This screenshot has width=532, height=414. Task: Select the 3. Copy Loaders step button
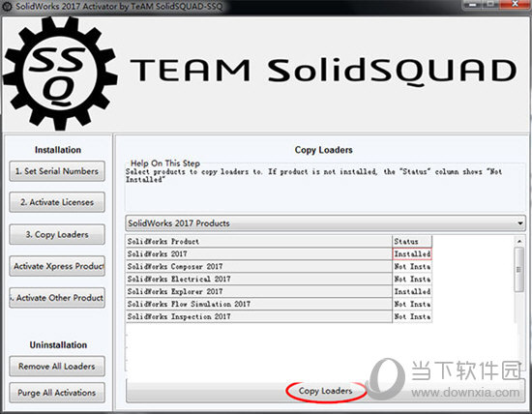coord(57,234)
